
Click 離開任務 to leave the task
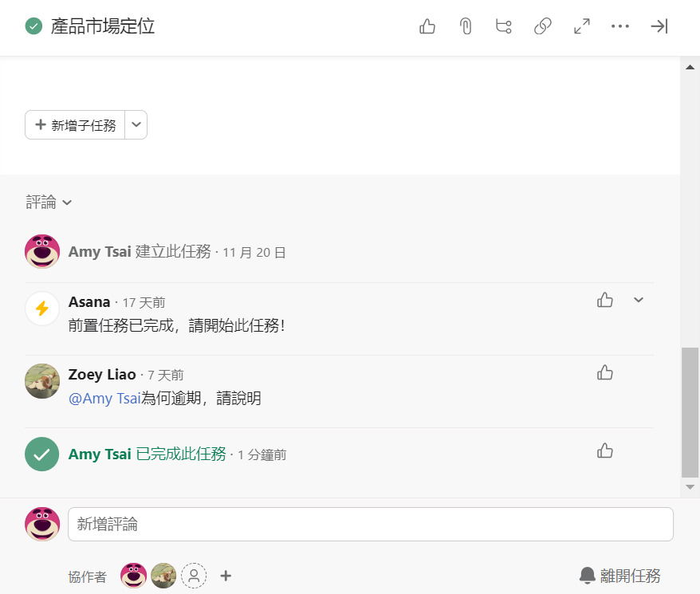point(619,576)
